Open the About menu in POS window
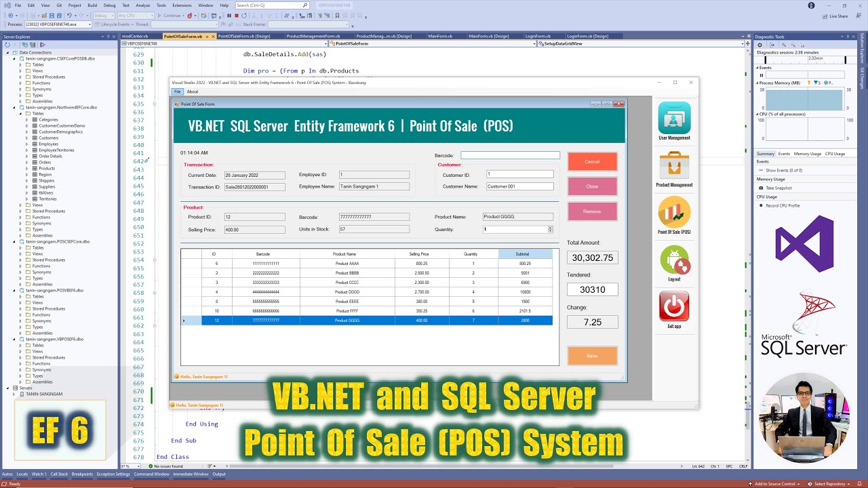The height and width of the screenshot is (488, 868). pyautogui.click(x=193, y=91)
